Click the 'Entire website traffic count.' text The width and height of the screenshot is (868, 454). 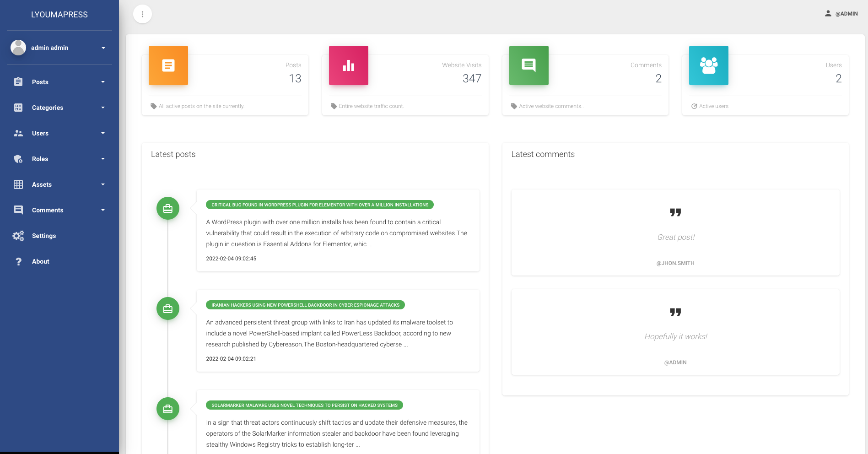pyautogui.click(x=372, y=106)
